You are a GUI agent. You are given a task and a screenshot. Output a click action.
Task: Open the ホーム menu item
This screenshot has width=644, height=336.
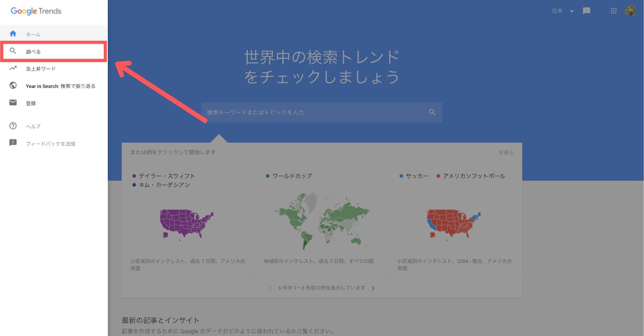(54, 34)
